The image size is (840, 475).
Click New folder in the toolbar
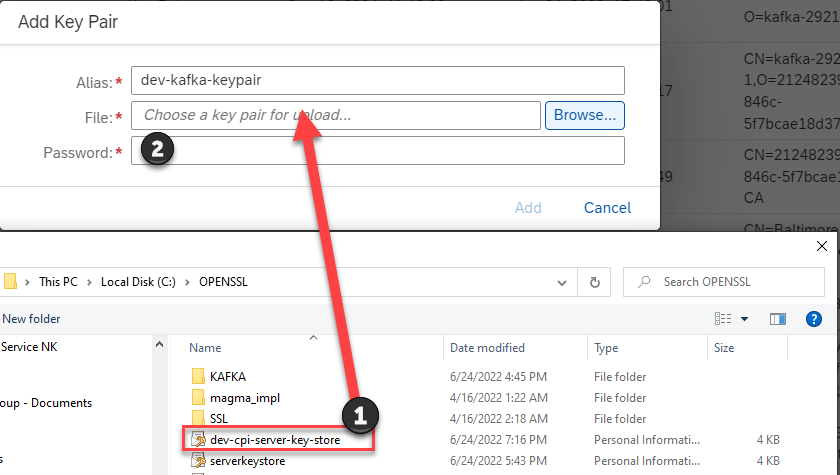31,319
